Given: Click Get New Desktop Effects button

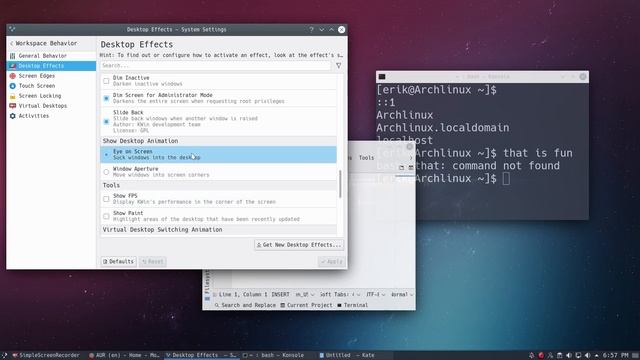Looking at the screenshot, I should (299, 245).
